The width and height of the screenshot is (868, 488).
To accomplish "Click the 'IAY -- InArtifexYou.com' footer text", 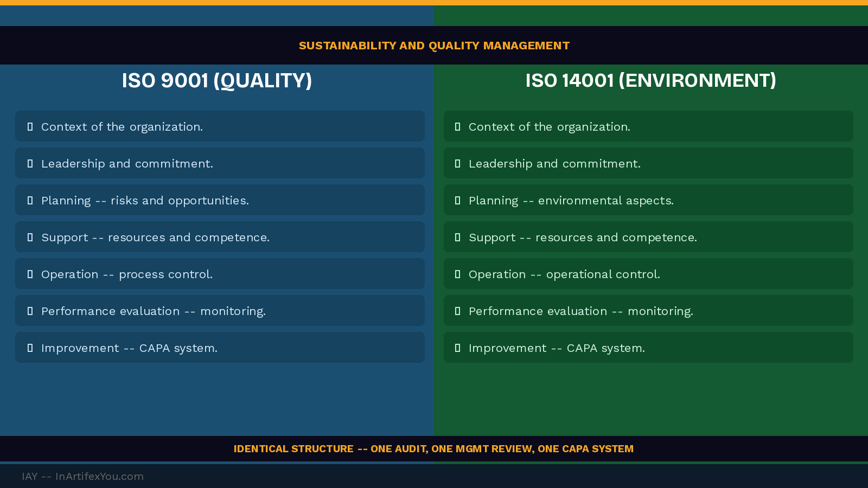I will point(82,476).
